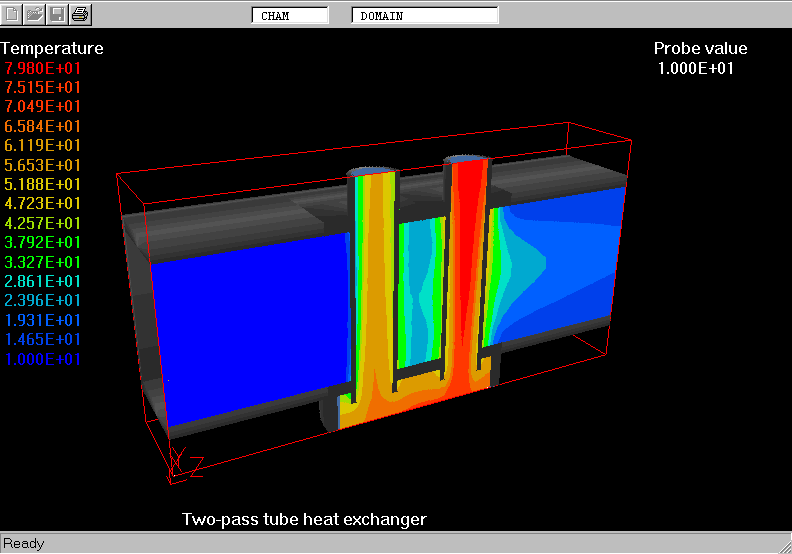Screen dimensions: 792x554
Task: Click the Save floppy disk icon
Action: pos(58,14)
